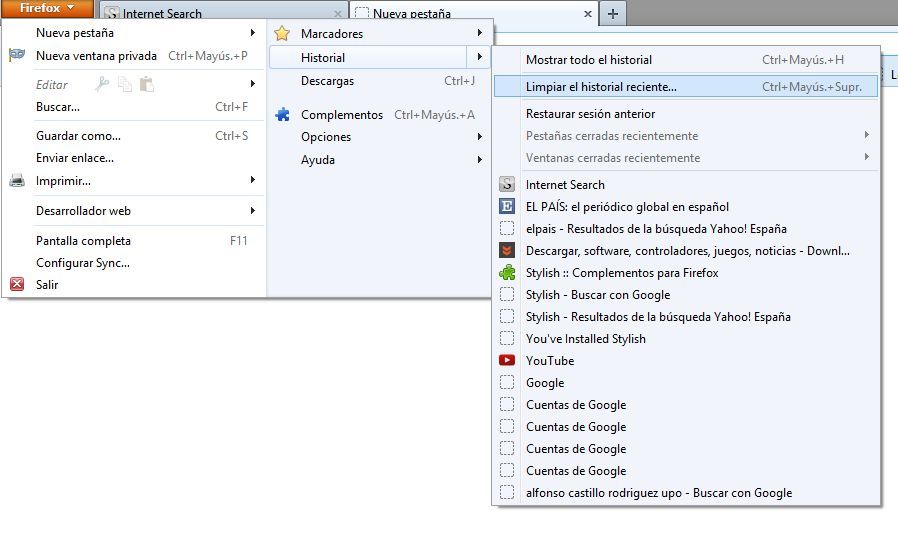The width and height of the screenshot is (898, 556).
Task: Click the Complementos puzzle piece icon
Action: [282, 115]
